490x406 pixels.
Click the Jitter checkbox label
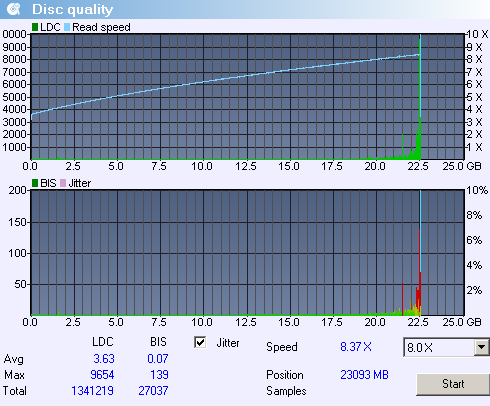pos(228,343)
